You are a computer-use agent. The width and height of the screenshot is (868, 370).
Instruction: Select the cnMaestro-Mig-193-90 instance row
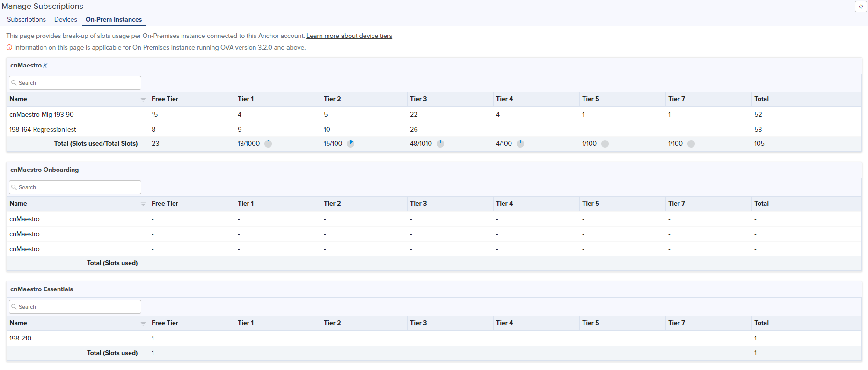(434, 114)
